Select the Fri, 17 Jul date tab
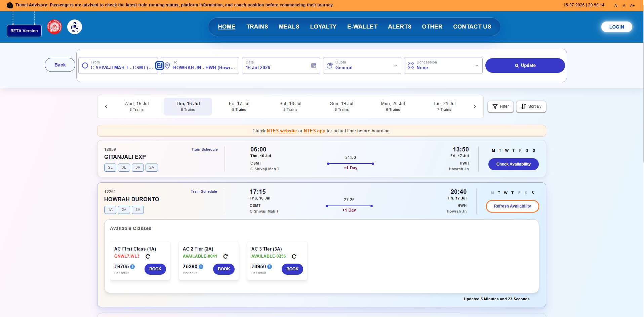The width and height of the screenshot is (644, 317). pos(239,106)
